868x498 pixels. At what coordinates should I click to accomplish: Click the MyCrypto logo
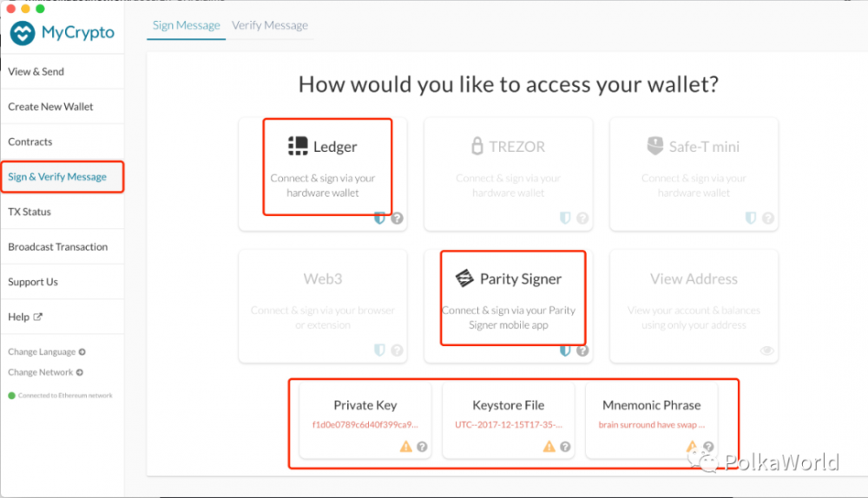(62, 33)
